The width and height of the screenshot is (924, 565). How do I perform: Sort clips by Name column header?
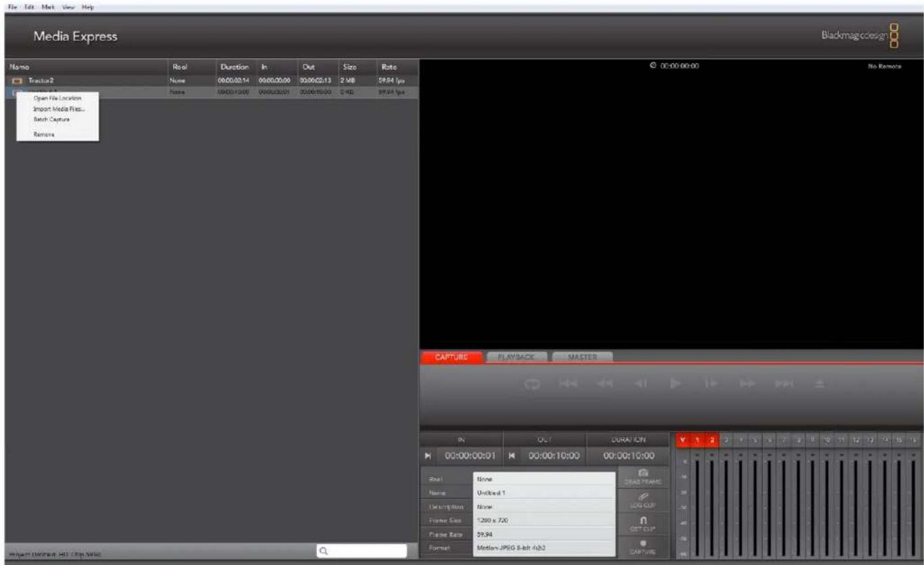(87, 67)
